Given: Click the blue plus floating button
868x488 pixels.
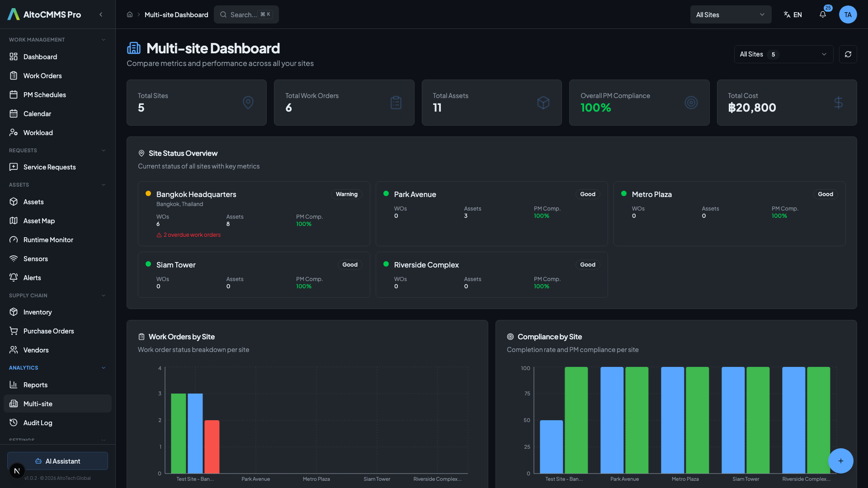Looking at the screenshot, I should pos(840,460).
